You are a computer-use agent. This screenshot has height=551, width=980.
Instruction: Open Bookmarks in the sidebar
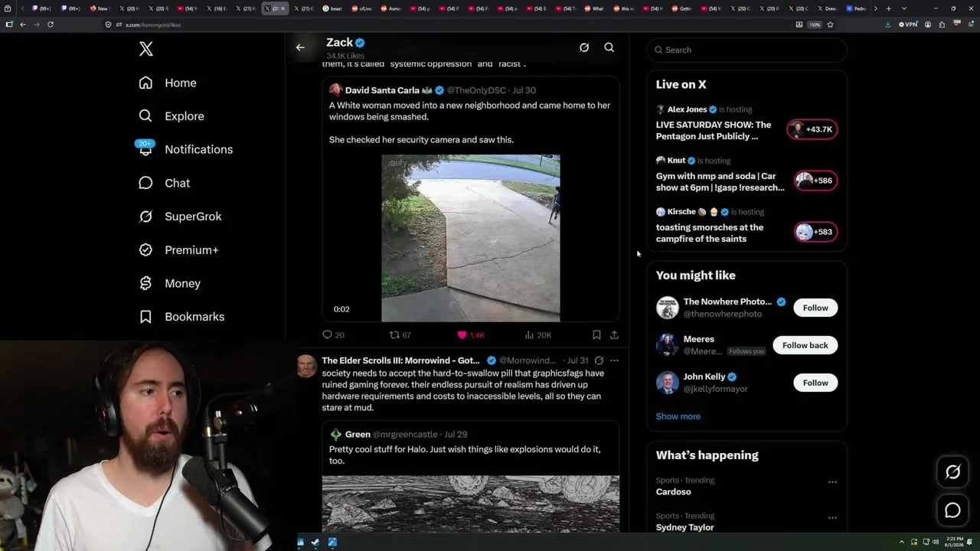tap(181, 317)
